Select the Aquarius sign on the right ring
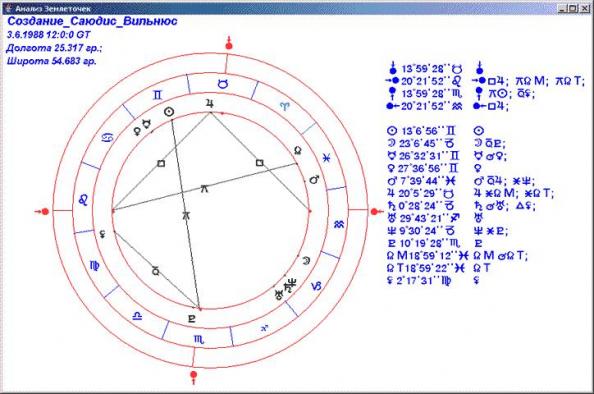 click(339, 224)
